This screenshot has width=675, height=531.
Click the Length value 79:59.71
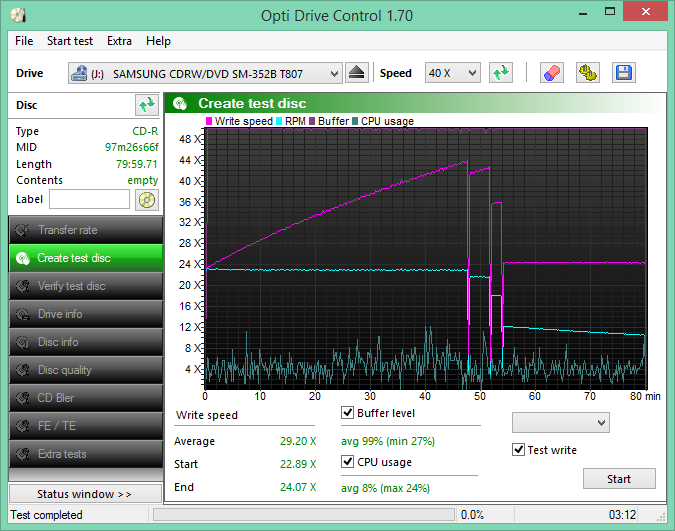(x=136, y=164)
